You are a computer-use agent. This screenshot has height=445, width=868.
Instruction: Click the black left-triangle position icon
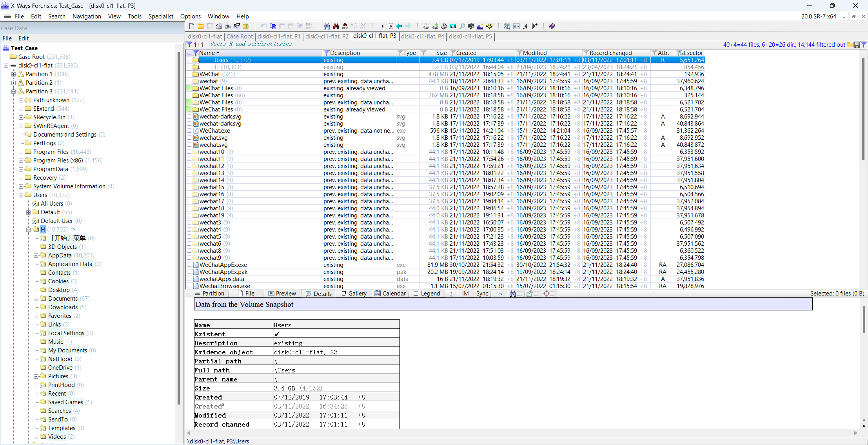point(525,26)
